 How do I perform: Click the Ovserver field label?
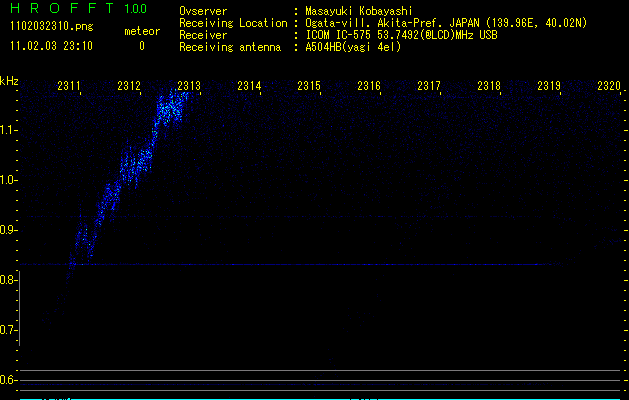click(203, 11)
